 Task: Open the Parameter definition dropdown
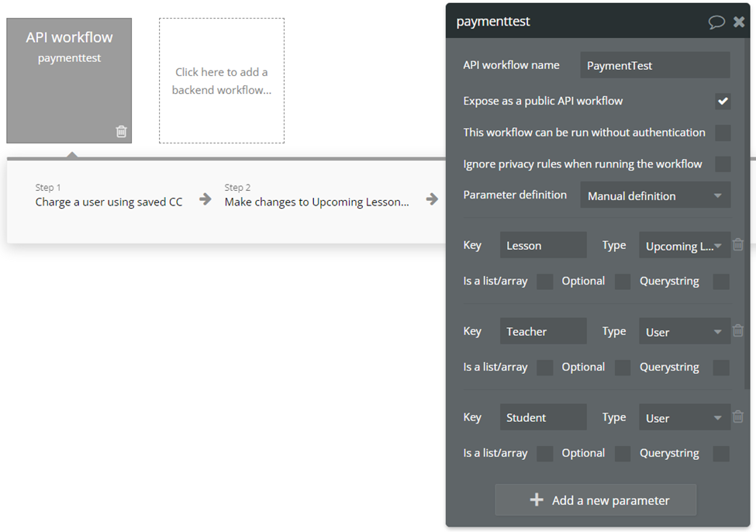point(655,195)
